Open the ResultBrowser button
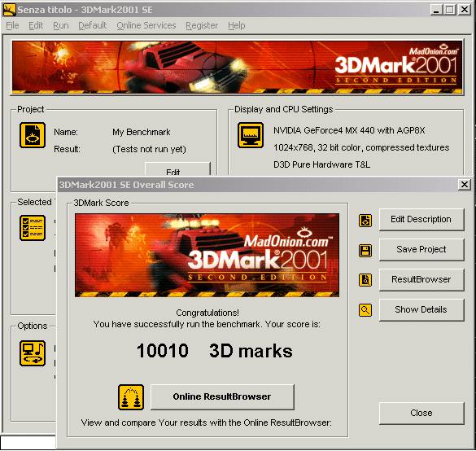This screenshot has height=451, width=476. pos(421,279)
